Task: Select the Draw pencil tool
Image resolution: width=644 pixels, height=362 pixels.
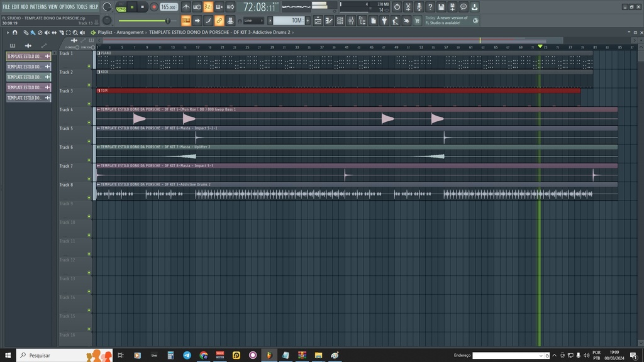Action: pyautogui.click(x=26, y=33)
